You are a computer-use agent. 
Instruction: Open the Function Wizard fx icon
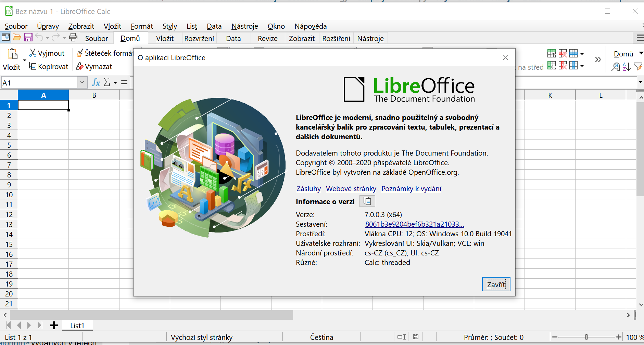pos(96,82)
